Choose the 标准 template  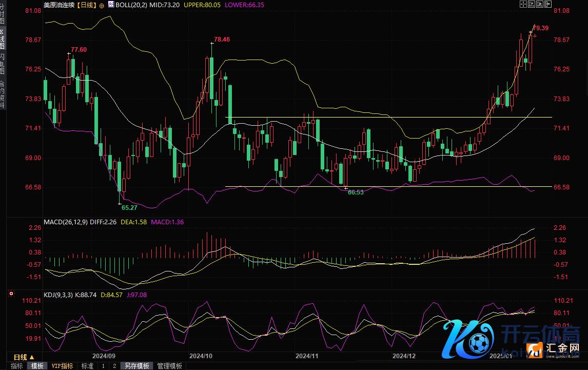(87, 366)
